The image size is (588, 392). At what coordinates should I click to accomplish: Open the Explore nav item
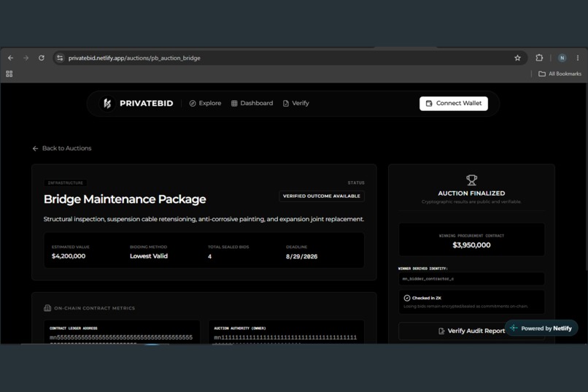(x=205, y=103)
